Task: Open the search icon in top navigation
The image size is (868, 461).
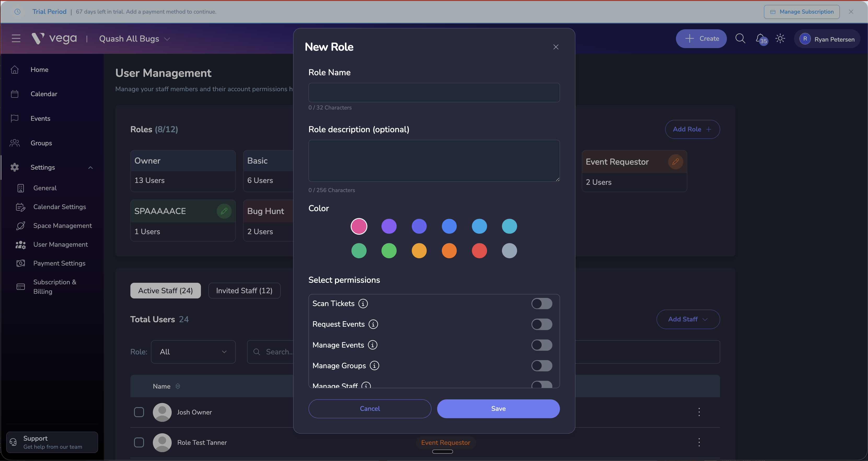Action: pyautogui.click(x=740, y=38)
